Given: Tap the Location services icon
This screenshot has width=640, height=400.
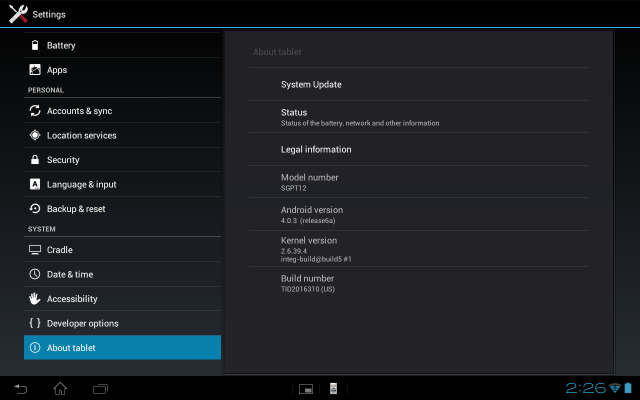Looking at the screenshot, I should coord(35,135).
